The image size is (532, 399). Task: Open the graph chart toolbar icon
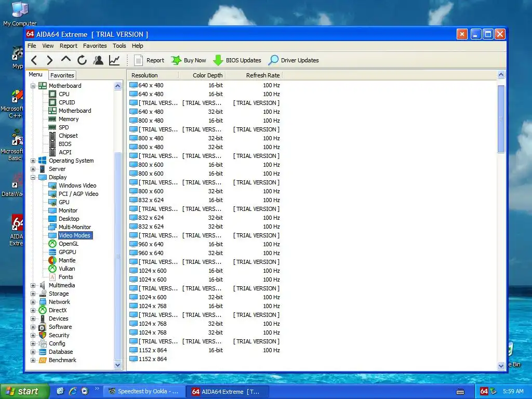point(114,60)
